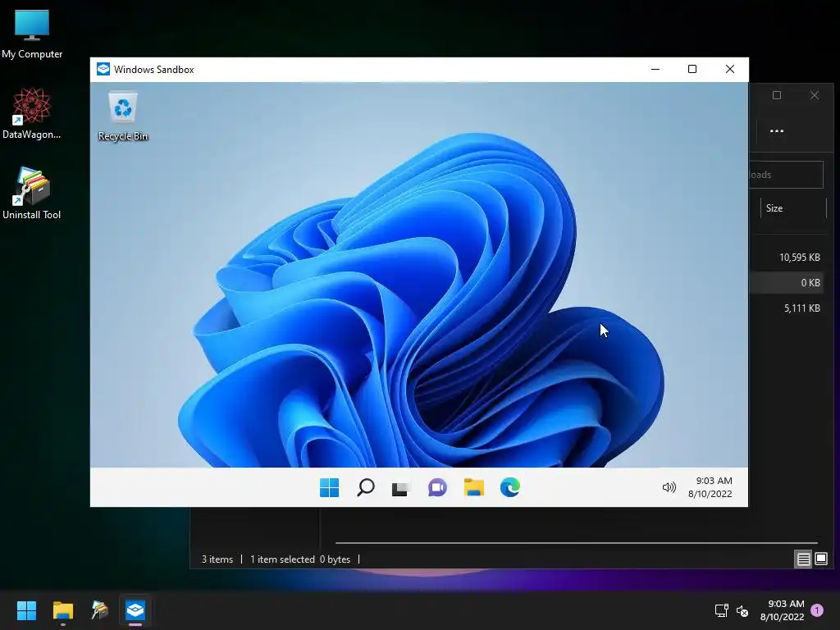Select the 10,595 KB file row

[786, 258]
